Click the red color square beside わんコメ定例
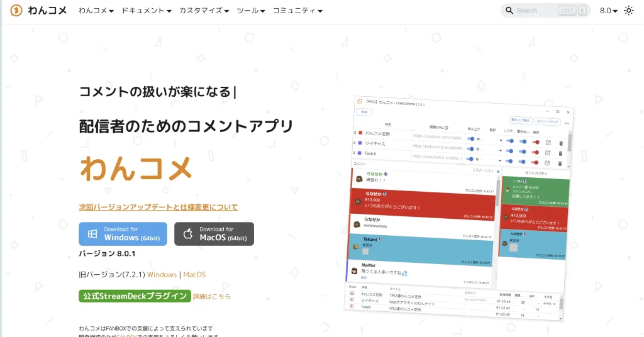This screenshot has width=644, height=337. pyautogui.click(x=360, y=133)
